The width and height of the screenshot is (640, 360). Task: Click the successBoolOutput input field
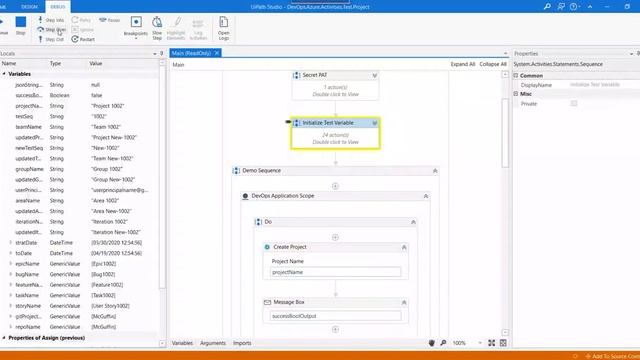(335, 316)
